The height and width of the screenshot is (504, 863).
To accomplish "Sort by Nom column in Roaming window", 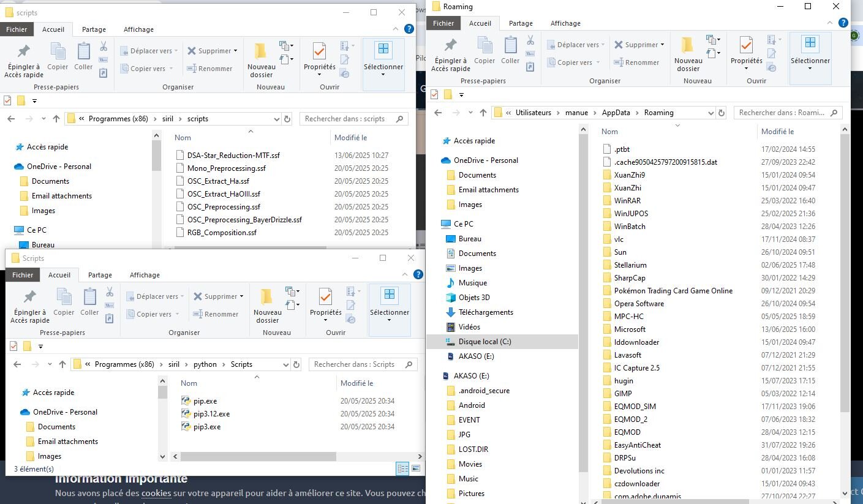I will (609, 132).
